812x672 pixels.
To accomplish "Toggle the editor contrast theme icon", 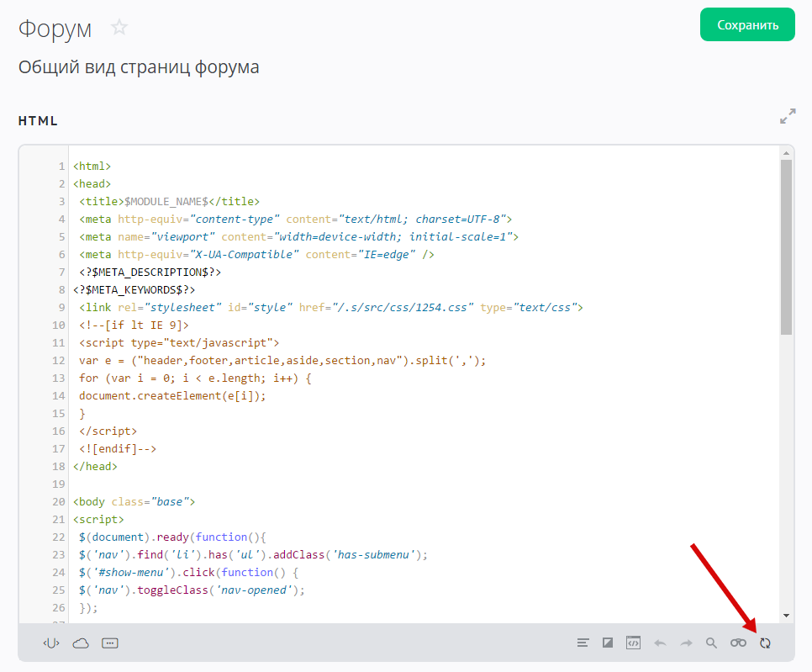I will (x=608, y=643).
